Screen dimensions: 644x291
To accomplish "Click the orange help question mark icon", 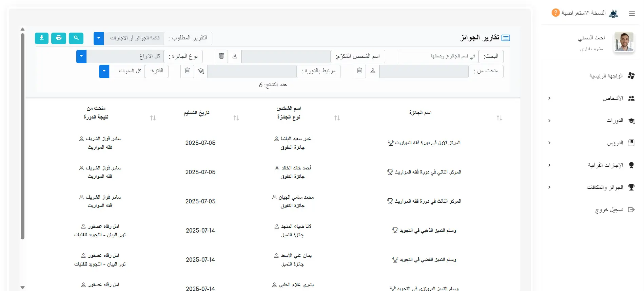I will (555, 13).
